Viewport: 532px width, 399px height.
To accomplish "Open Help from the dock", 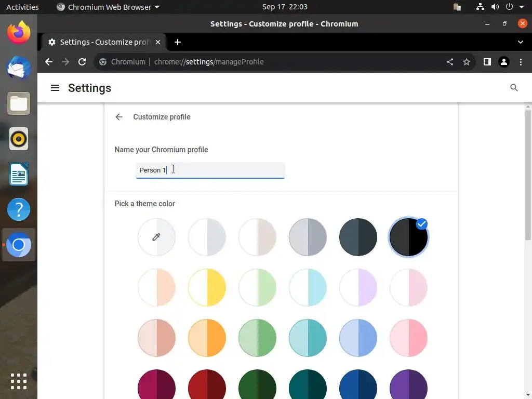I will click(19, 209).
